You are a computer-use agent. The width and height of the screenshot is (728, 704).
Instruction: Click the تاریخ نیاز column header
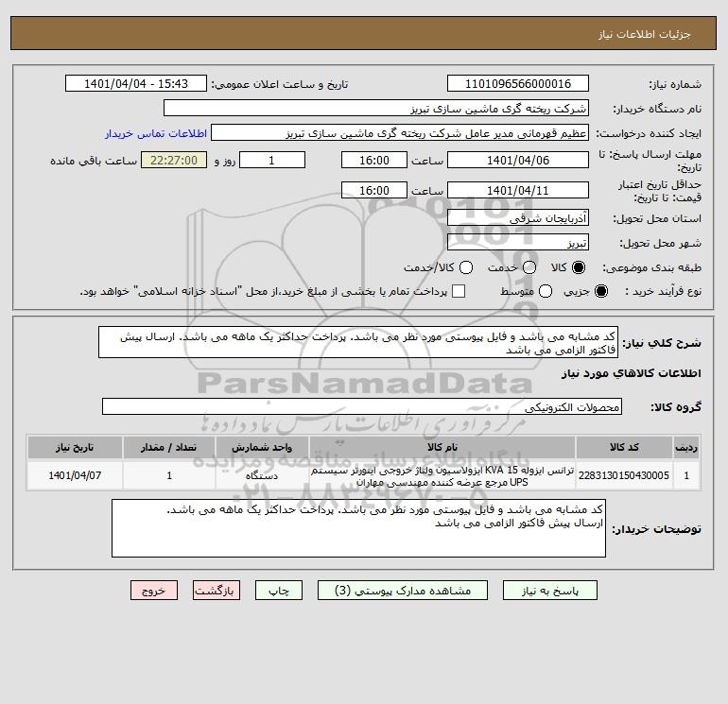point(75,447)
